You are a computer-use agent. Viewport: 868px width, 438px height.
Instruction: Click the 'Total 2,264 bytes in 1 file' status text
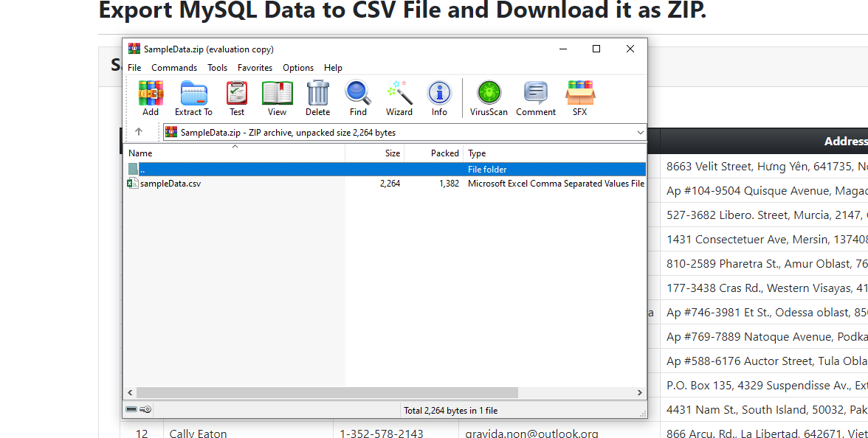tap(450, 410)
